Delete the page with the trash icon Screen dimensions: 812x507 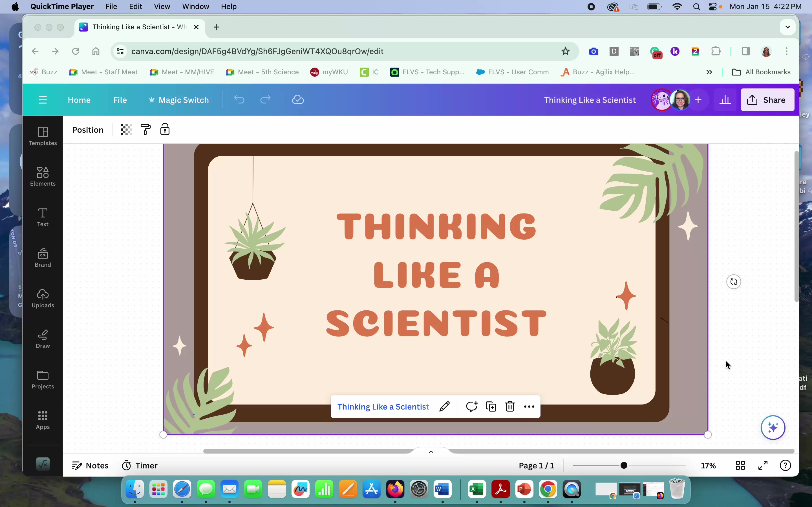[x=510, y=406]
